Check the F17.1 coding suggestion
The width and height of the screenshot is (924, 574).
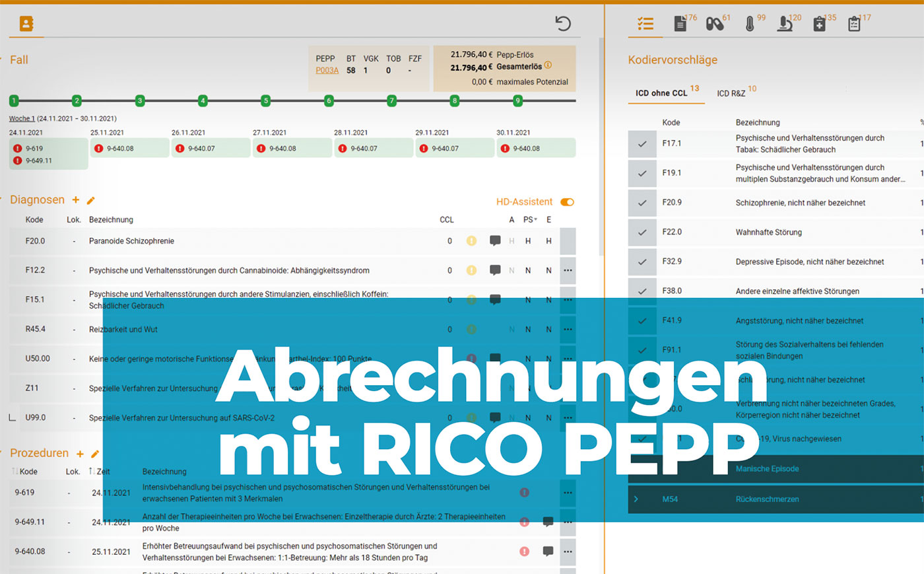click(642, 143)
